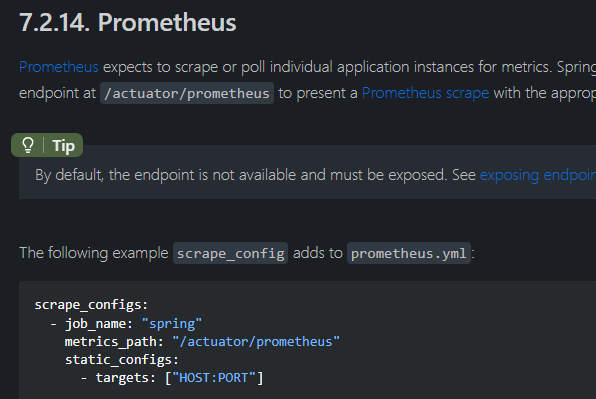Click the lightbulb icon beside Tip
This screenshot has height=399, width=596.
pos(28,145)
